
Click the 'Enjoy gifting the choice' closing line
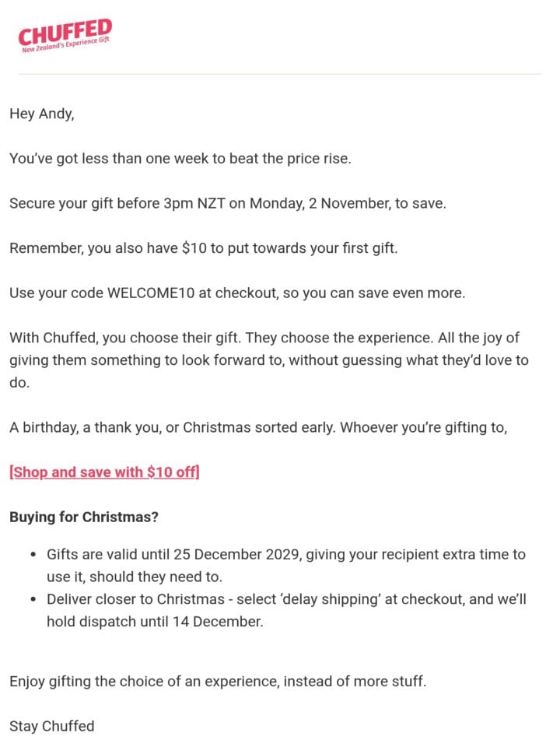click(218, 682)
